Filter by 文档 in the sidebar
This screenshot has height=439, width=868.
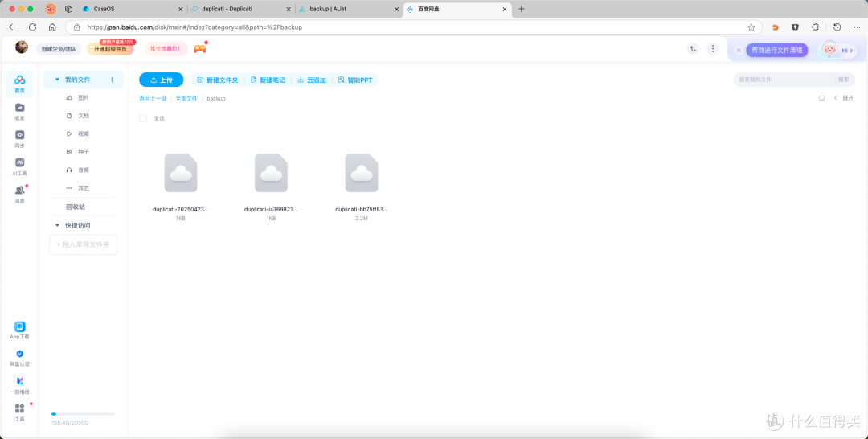point(83,116)
